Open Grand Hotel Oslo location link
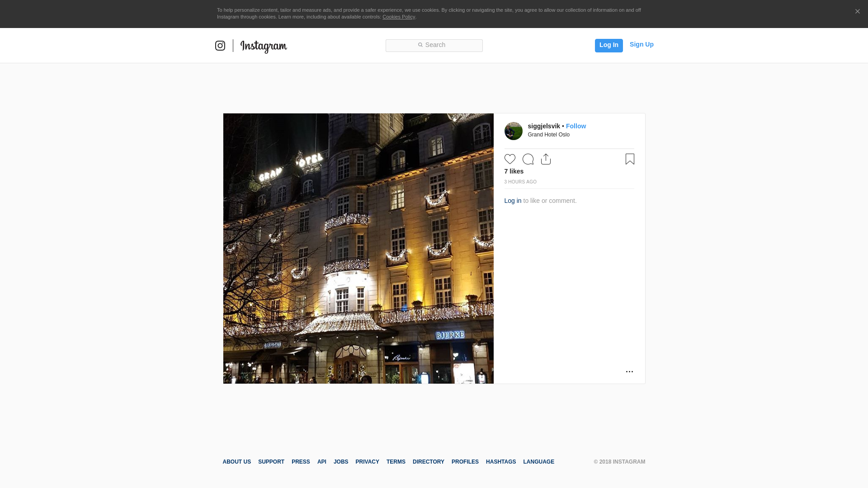868x488 pixels. (x=548, y=135)
